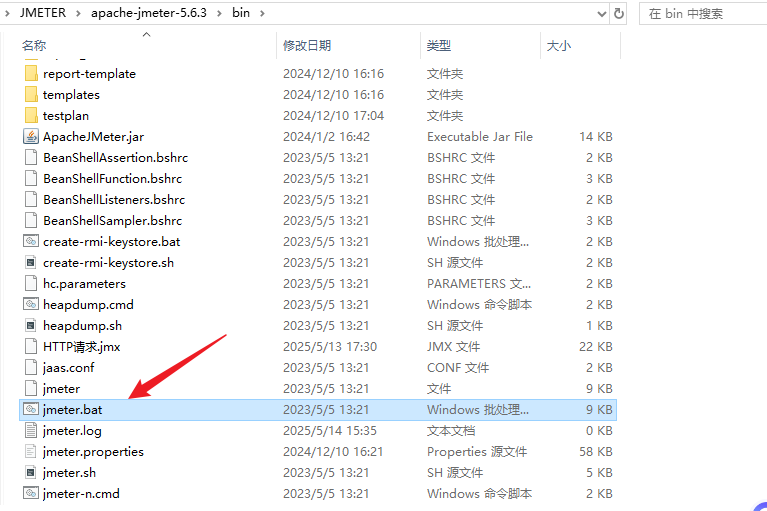
Task: Click the 在 bin 中搜索 search box
Action: pos(703,14)
